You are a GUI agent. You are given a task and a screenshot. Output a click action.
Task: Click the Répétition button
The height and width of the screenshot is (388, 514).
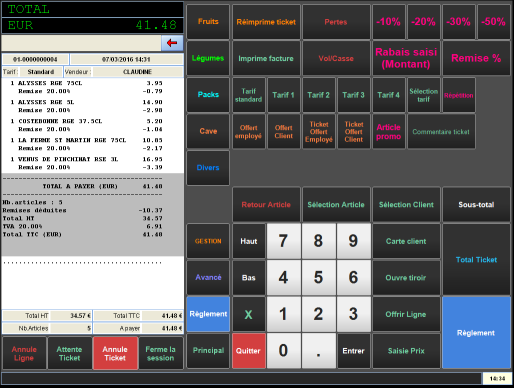[459, 95]
